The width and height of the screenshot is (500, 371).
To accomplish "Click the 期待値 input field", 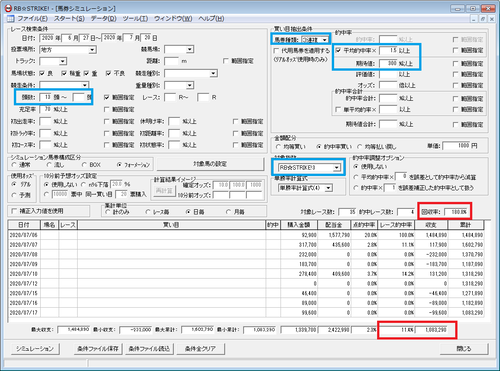I will [x=388, y=63].
